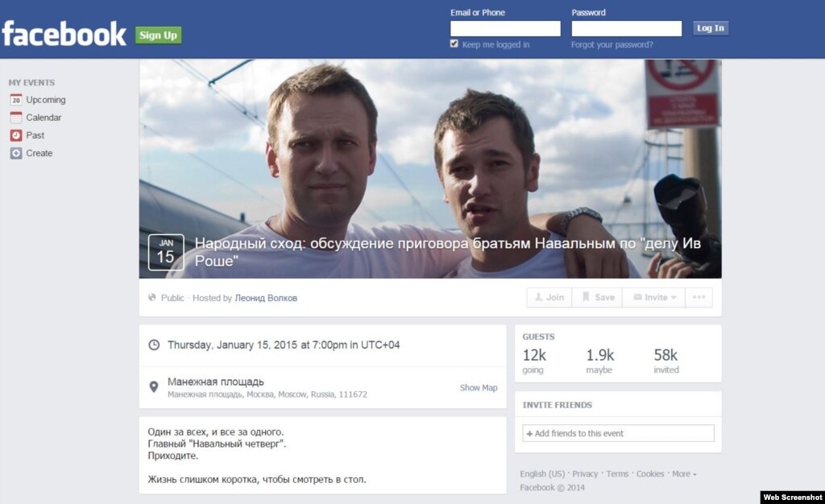Viewport: 825px width, 504px height.
Task: Click the Show Map link
Action: (x=479, y=388)
